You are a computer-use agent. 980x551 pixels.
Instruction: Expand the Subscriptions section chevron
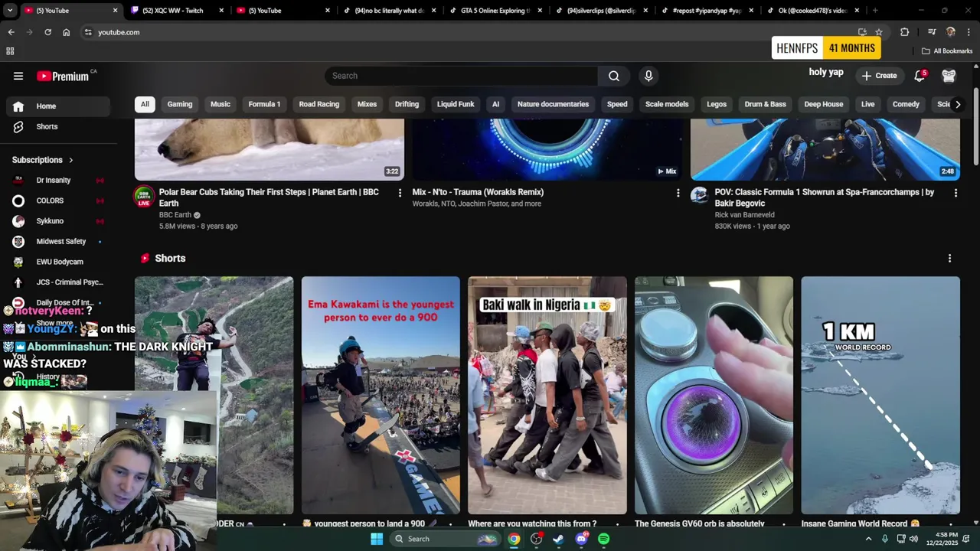(x=71, y=160)
